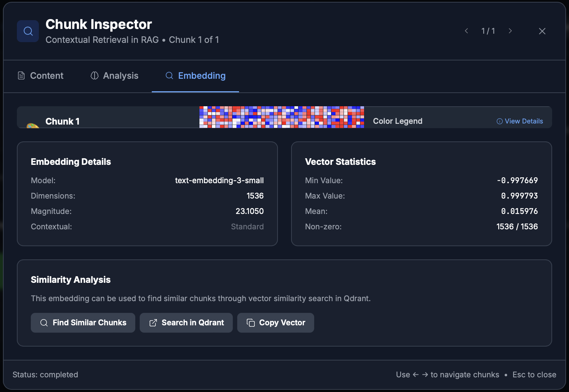569x392 pixels.
Task: Click the Chunk 1 heading
Action: (62, 121)
